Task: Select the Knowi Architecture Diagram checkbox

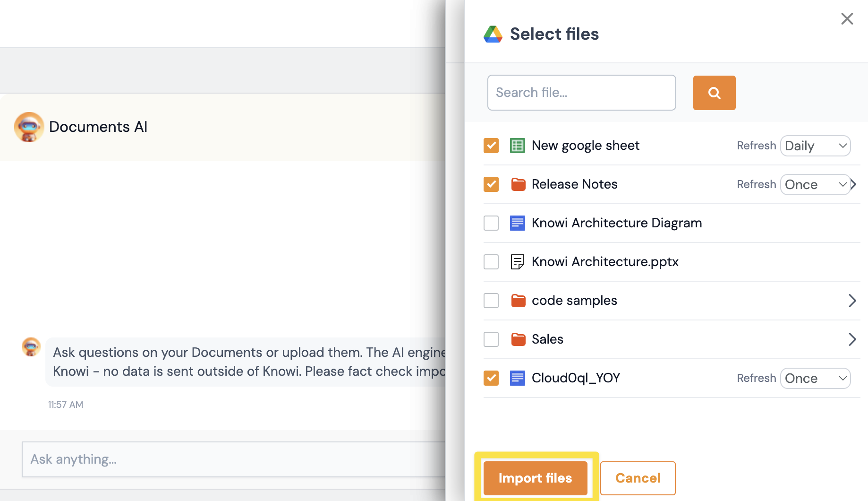Action: pos(491,223)
